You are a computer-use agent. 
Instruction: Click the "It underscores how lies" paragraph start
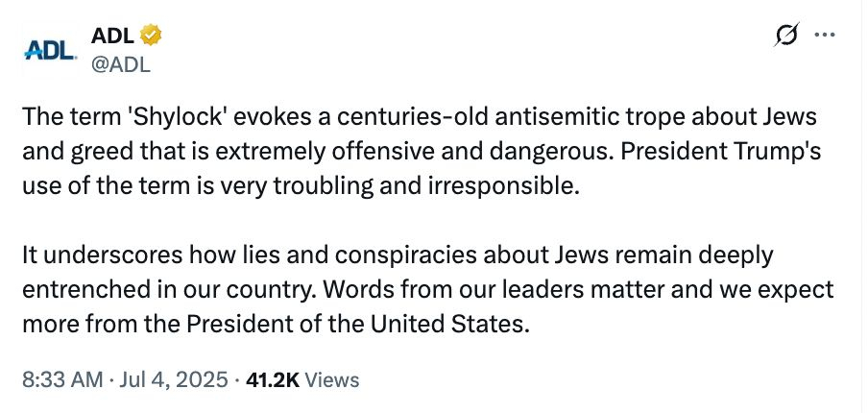click(134, 256)
